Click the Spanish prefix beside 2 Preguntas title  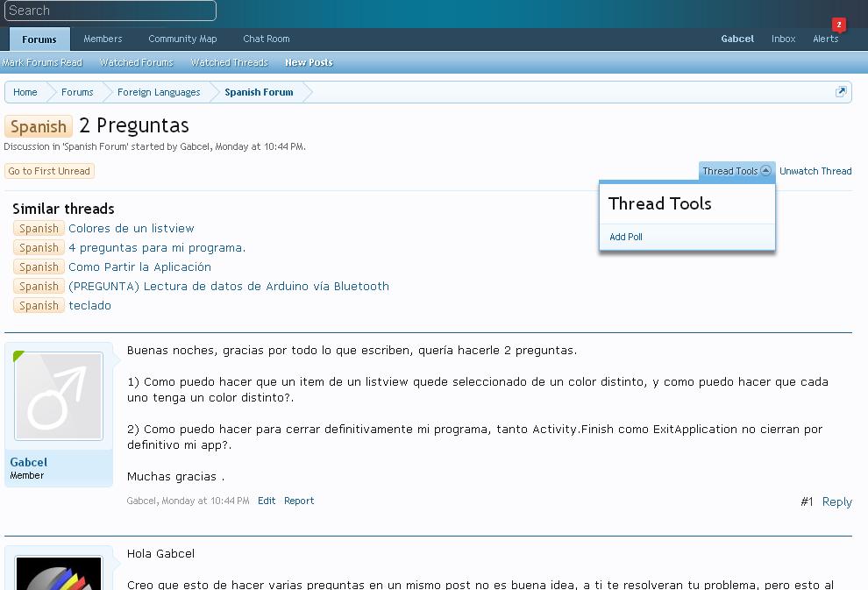39,126
